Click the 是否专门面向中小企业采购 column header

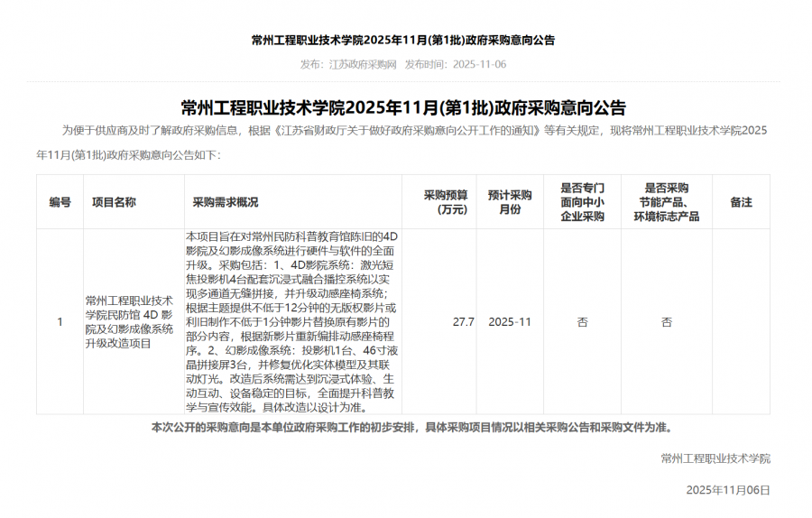(x=582, y=202)
